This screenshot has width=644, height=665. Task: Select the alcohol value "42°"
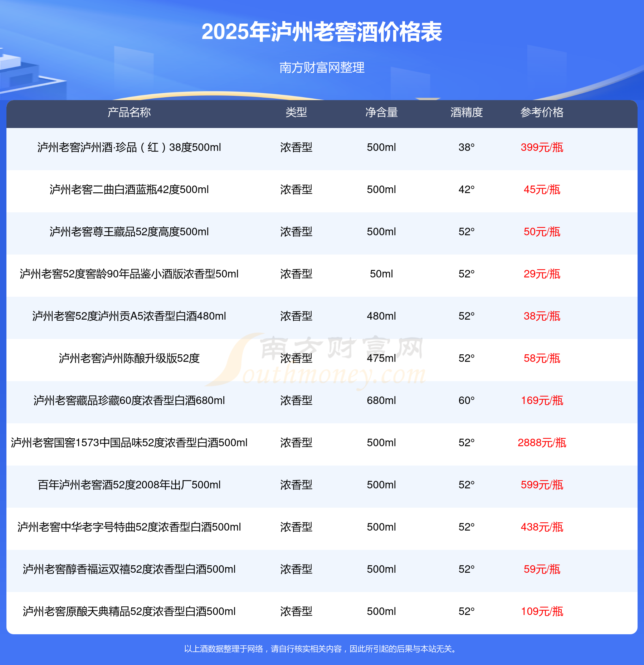coord(467,189)
